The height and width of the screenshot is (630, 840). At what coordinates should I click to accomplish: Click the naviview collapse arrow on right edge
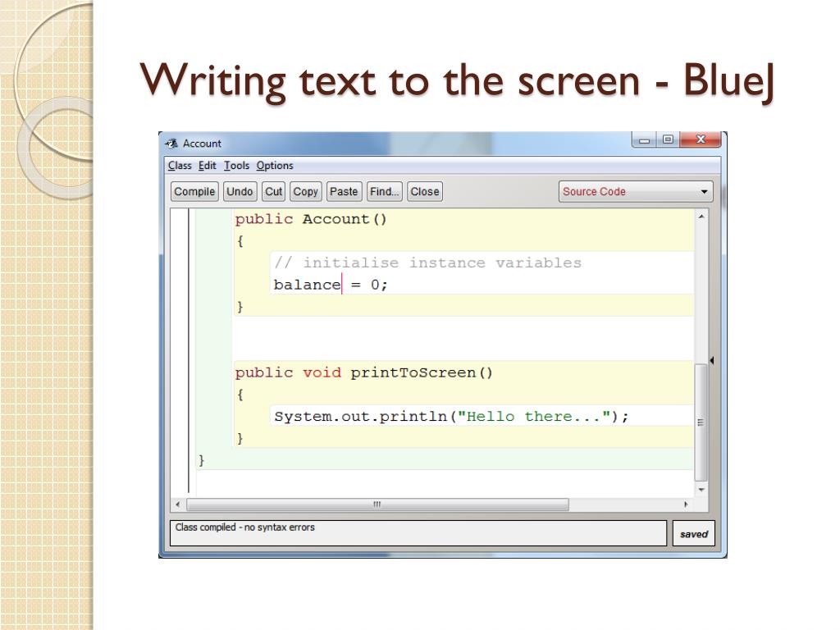click(711, 361)
